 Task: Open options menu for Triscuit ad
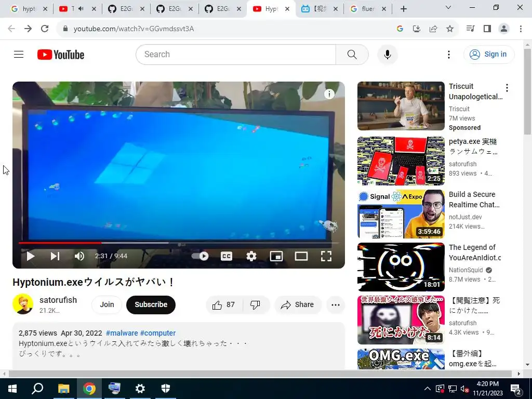pos(507,88)
